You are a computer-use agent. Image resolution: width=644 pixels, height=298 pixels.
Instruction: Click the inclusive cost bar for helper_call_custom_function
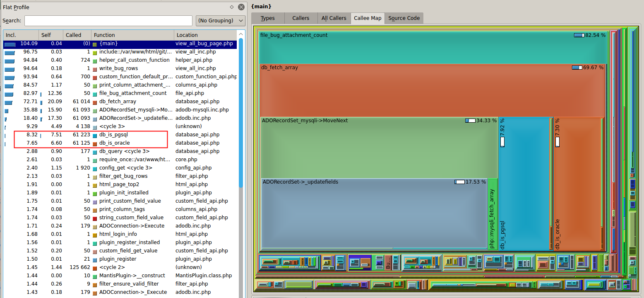9,60
